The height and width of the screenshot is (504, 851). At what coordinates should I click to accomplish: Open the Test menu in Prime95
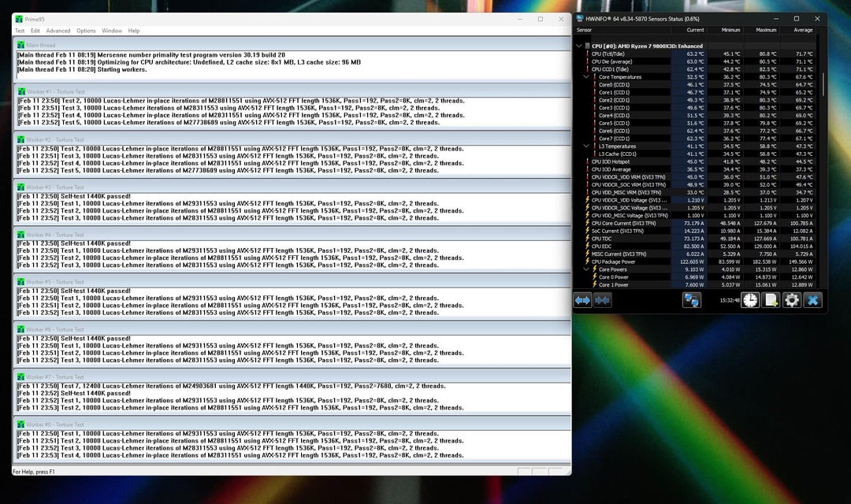coord(20,31)
